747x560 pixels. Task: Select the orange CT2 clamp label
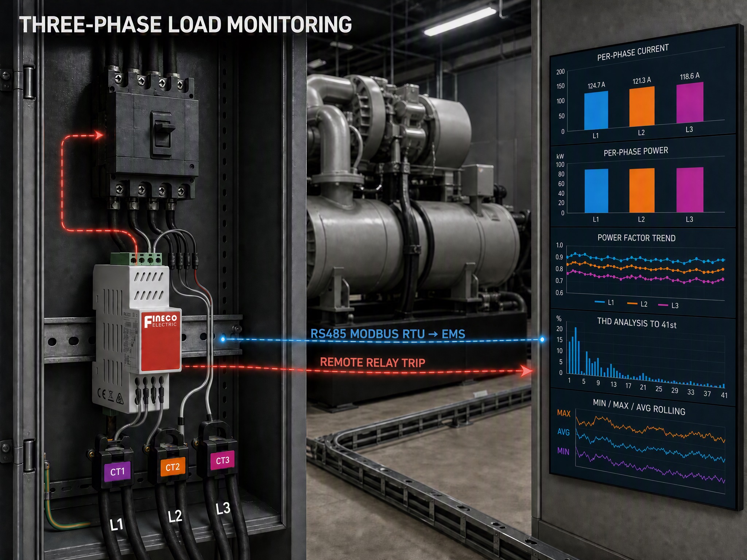tap(173, 467)
